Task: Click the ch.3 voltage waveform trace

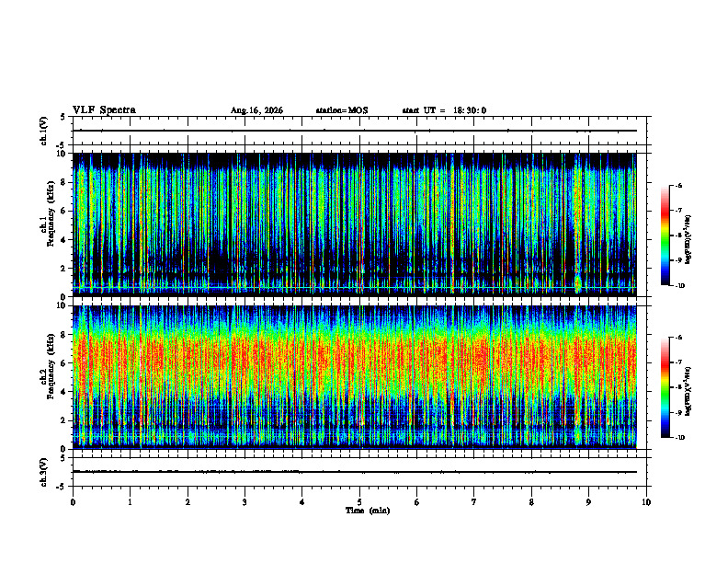Action: click(355, 472)
